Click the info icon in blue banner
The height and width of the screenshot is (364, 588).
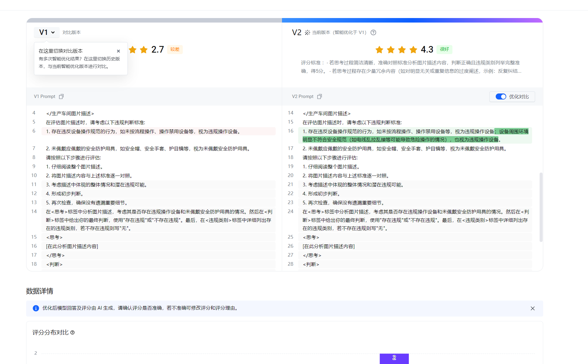tap(36, 308)
